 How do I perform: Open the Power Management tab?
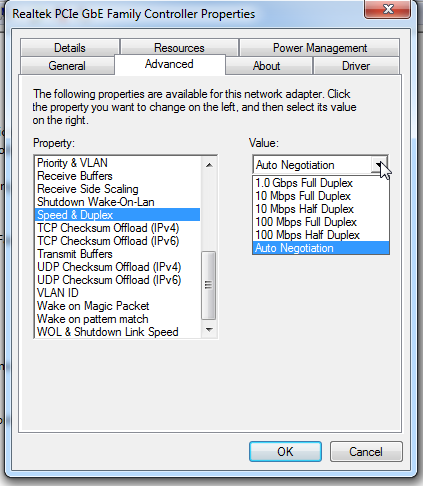[x=319, y=47]
